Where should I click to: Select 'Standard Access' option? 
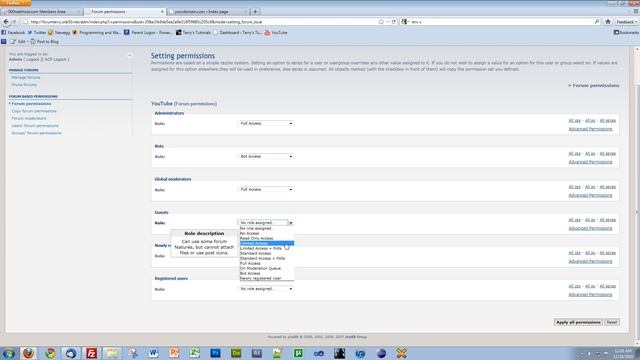(267, 253)
